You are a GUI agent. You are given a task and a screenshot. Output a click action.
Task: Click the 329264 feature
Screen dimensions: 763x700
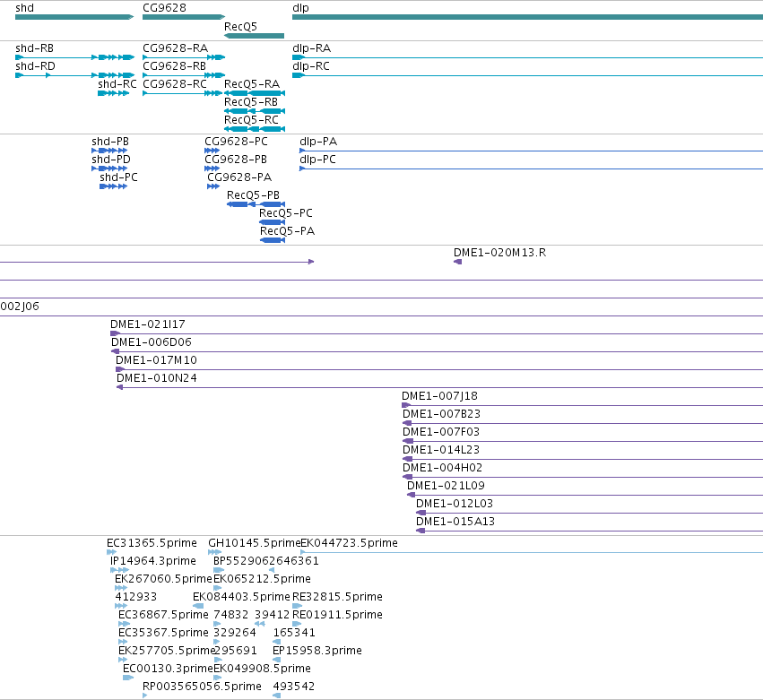point(217,642)
